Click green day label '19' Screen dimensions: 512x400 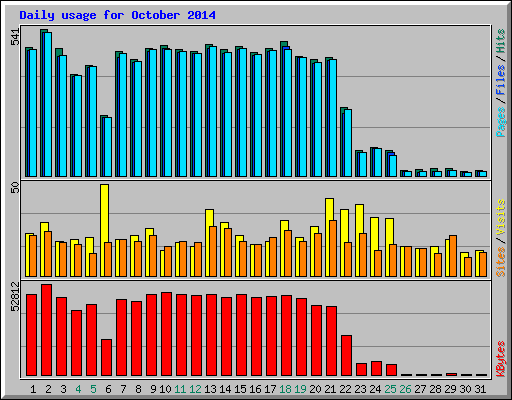tap(300, 389)
